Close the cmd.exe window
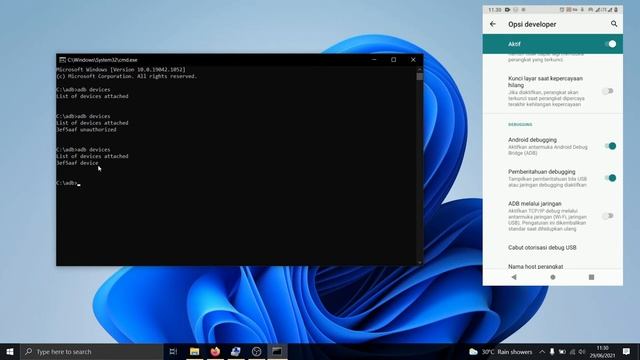The height and width of the screenshot is (360, 640). pos(413,60)
